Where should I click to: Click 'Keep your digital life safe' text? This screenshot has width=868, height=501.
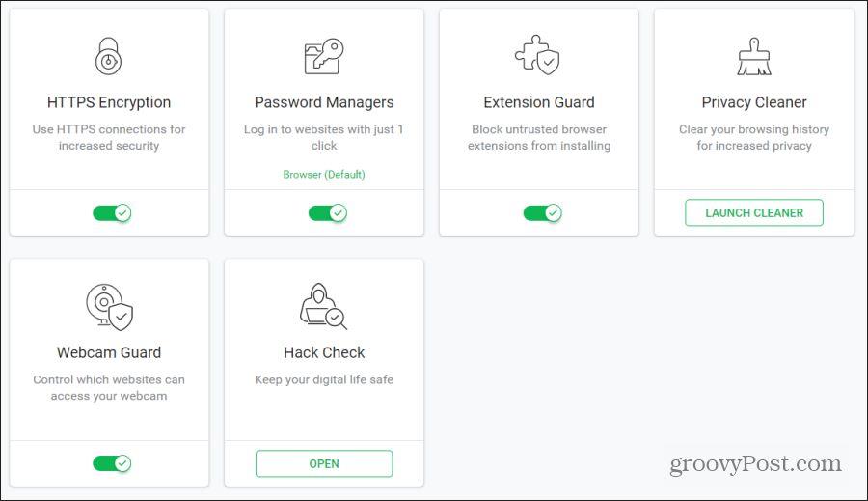(324, 380)
